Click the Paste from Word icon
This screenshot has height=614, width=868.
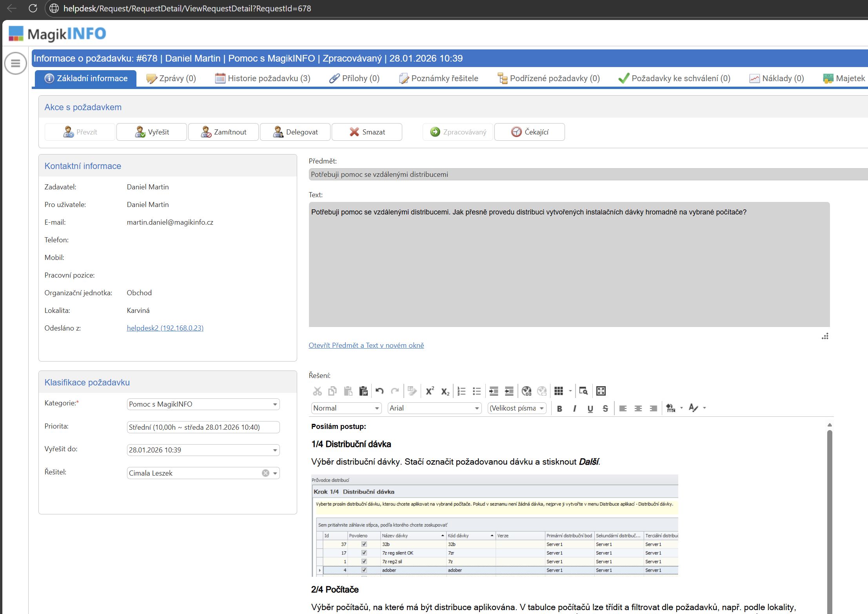363,391
